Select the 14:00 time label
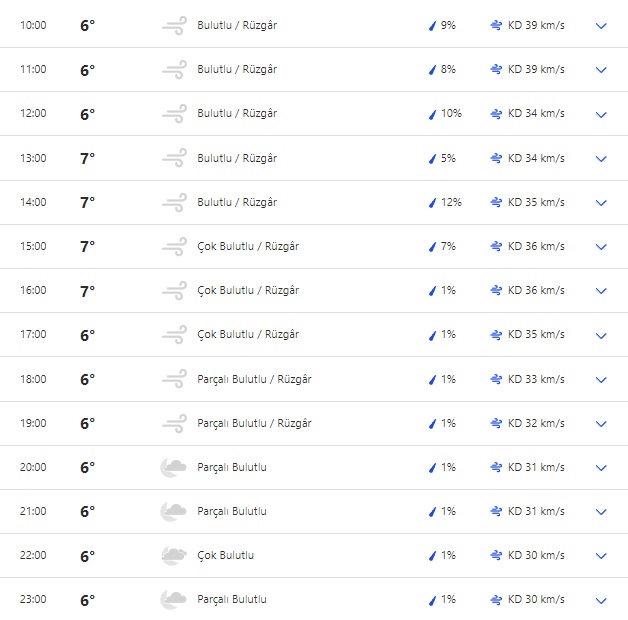Viewport: 628px width, 620px height. (33, 202)
